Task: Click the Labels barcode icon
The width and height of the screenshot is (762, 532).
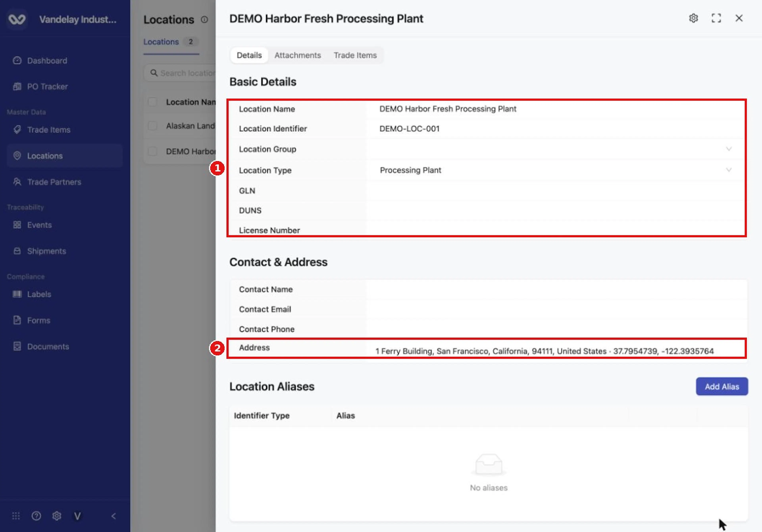Action: 17,294
